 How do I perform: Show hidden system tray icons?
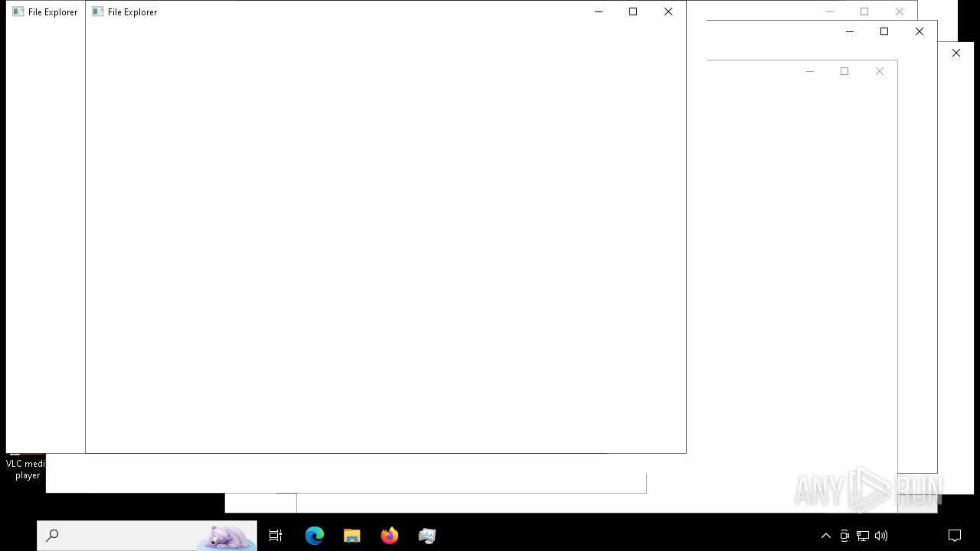(x=826, y=536)
